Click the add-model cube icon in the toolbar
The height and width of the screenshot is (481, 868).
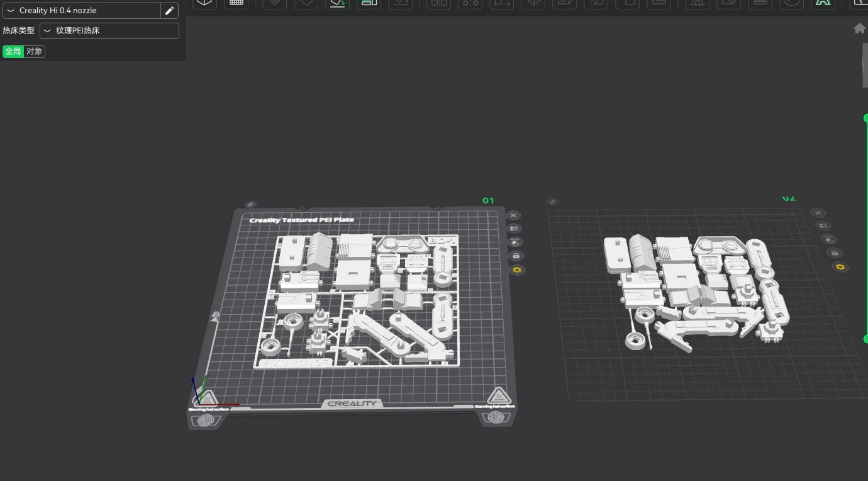(205, 3)
